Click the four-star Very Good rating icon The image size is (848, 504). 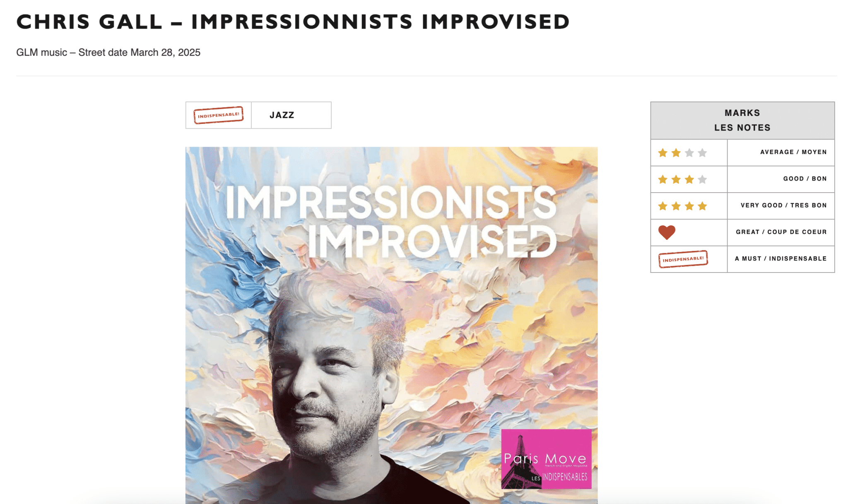[x=682, y=206]
